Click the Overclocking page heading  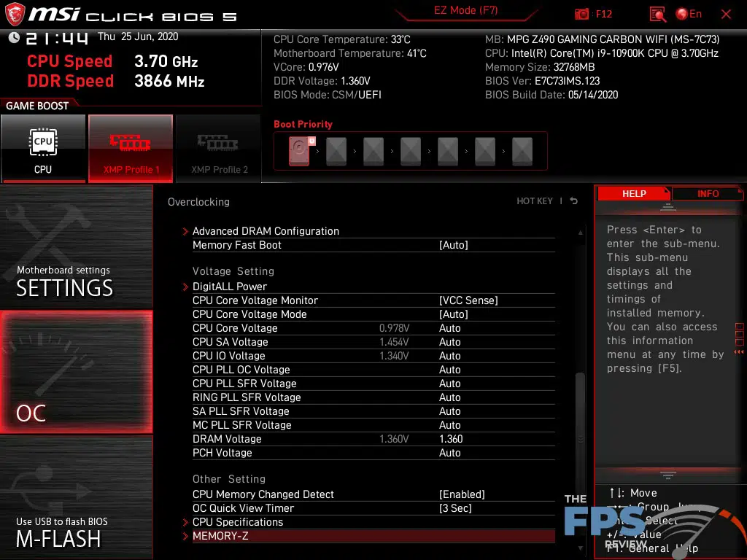point(198,202)
